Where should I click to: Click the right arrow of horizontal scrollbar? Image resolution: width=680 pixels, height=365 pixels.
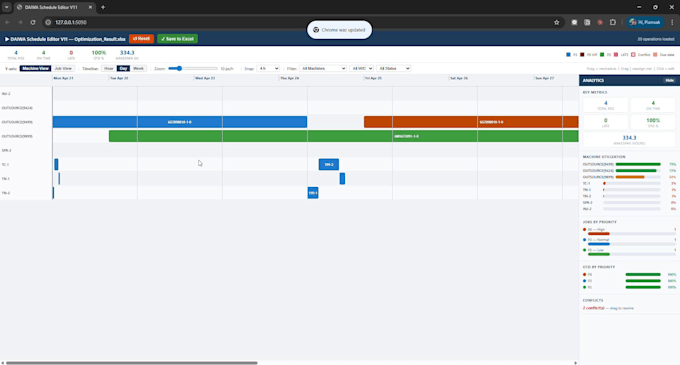(x=575, y=363)
